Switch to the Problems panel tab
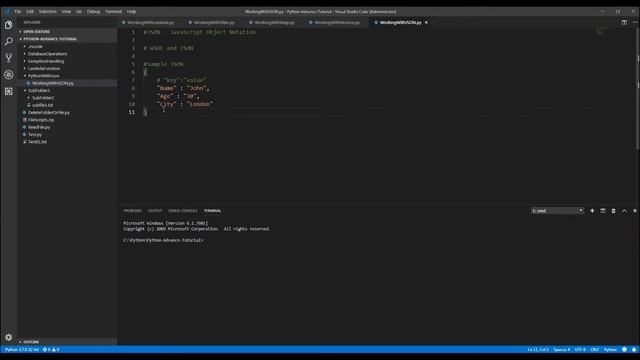Screen dimensions: 640x360 132,211
